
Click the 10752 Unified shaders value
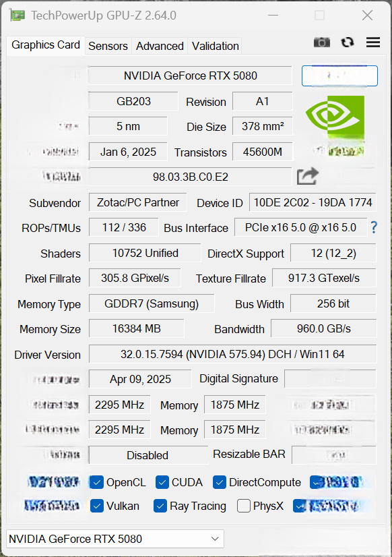pyautogui.click(x=145, y=253)
